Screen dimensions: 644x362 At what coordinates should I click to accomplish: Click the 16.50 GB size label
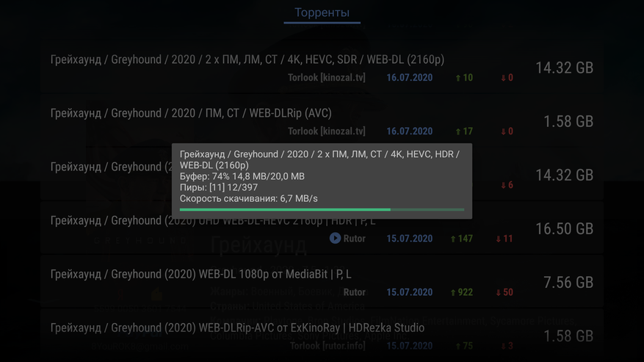564,228
